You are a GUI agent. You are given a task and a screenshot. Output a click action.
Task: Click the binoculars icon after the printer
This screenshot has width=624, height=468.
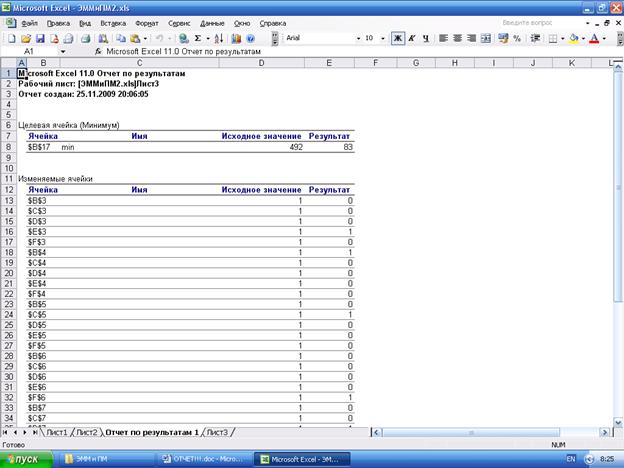[103, 39]
